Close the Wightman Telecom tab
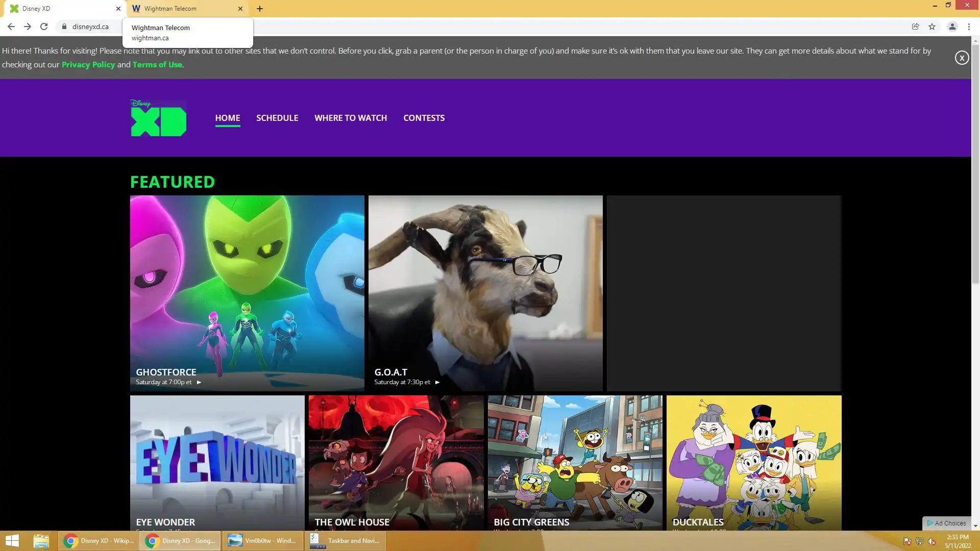Image resolution: width=980 pixels, height=551 pixels. click(x=240, y=9)
